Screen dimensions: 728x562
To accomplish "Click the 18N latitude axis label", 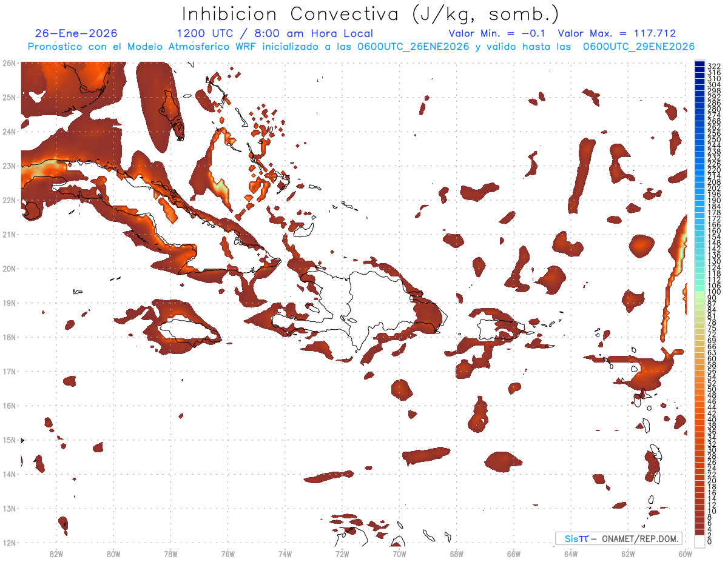I will click(x=8, y=337).
